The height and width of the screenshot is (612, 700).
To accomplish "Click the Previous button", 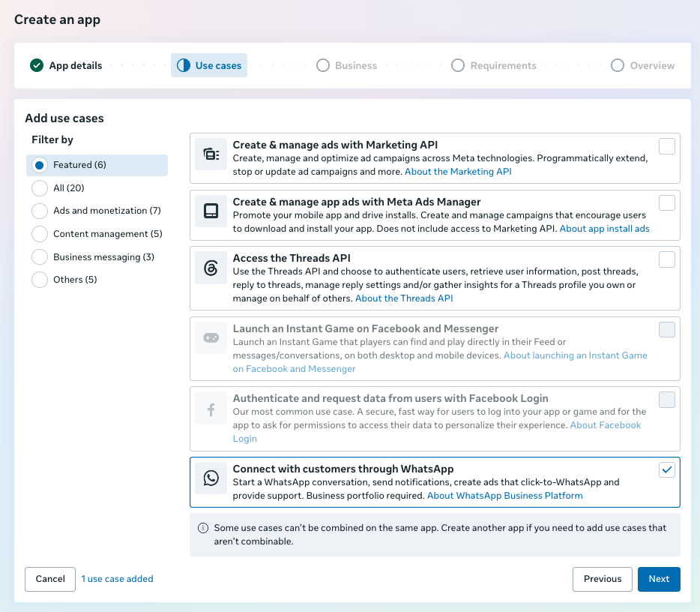I will (603, 579).
